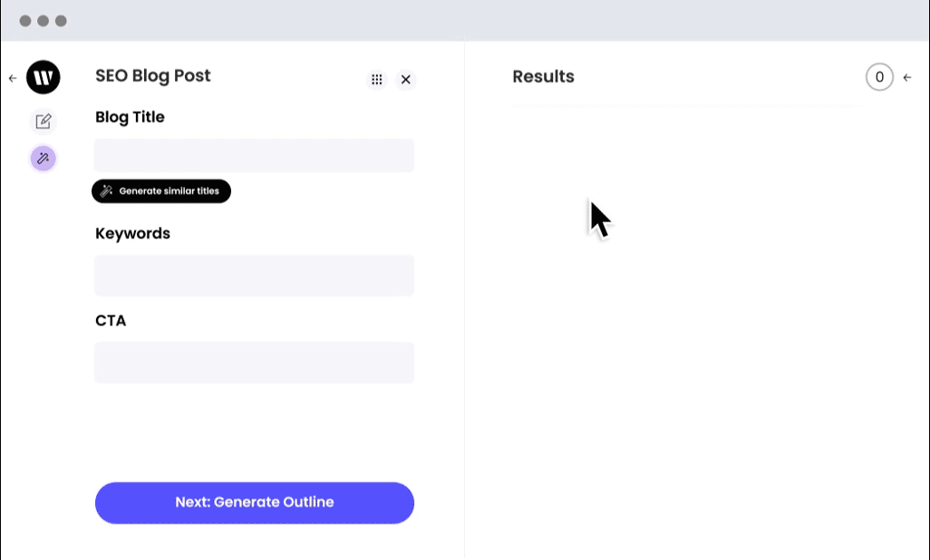Click into the Blog Title field

(254, 156)
